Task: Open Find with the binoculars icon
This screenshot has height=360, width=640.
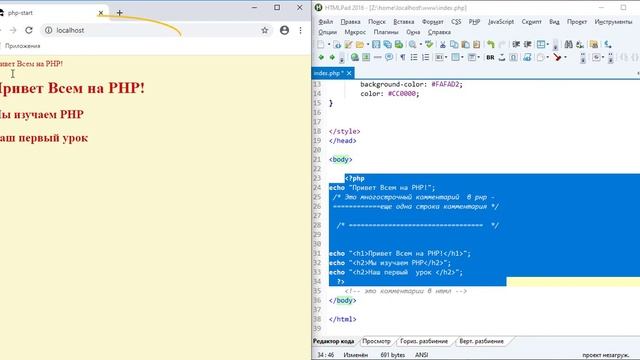Action: click(x=568, y=44)
